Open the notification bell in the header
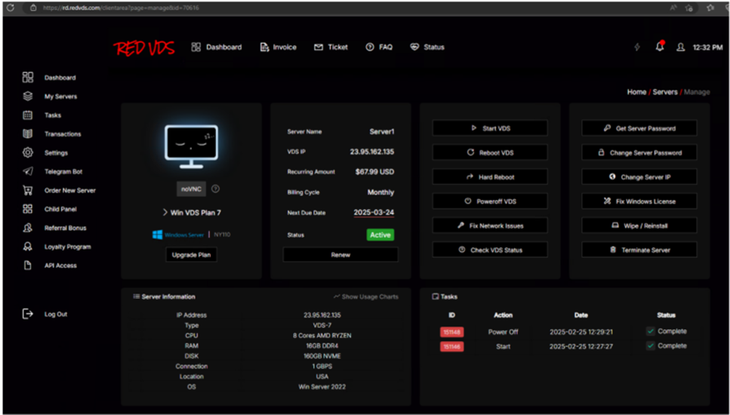The width and height of the screenshot is (730, 415). [x=659, y=46]
